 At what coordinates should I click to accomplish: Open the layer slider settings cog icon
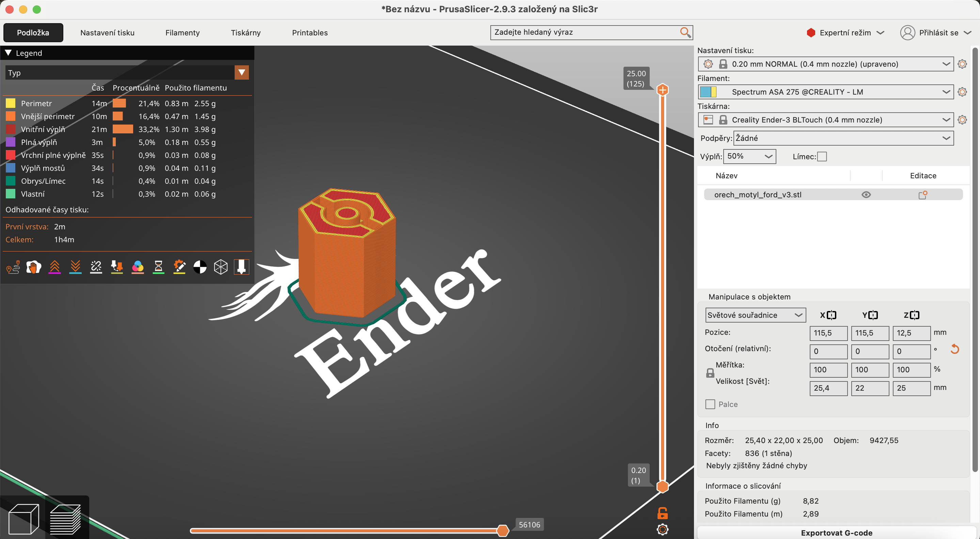click(663, 529)
